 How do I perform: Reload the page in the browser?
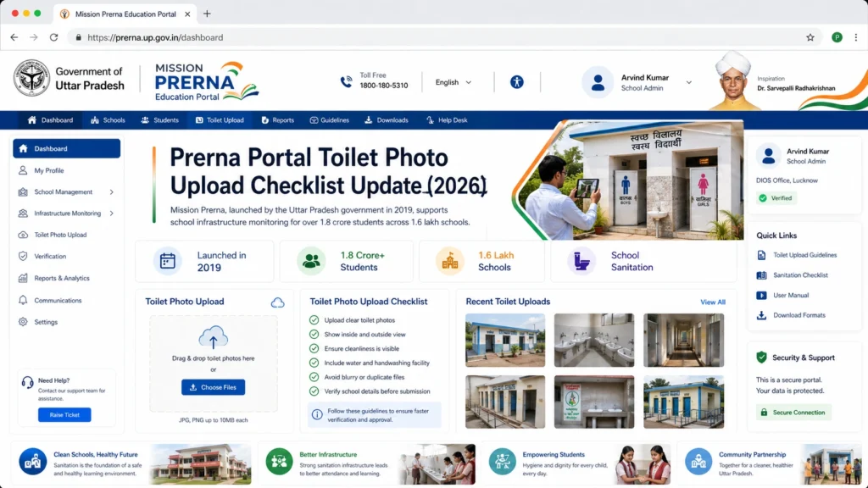pos(53,37)
